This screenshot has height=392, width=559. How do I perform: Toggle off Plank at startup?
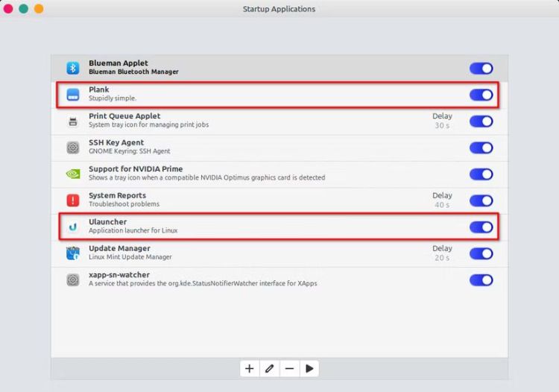481,95
